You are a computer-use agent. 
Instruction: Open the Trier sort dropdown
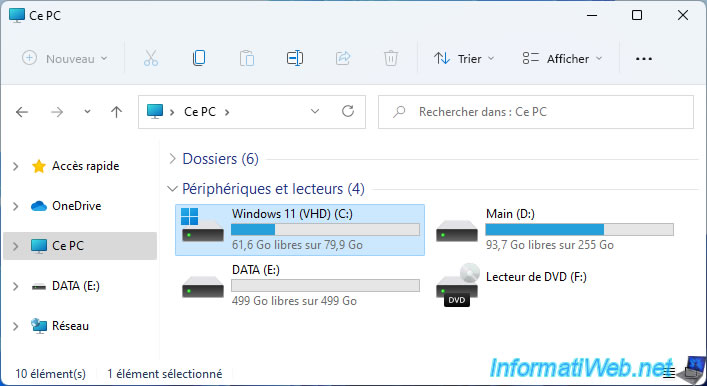pos(464,59)
